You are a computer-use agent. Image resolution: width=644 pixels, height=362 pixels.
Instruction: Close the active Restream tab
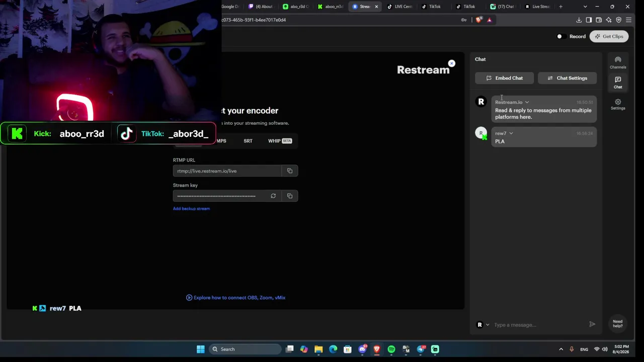tap(376, 7)
